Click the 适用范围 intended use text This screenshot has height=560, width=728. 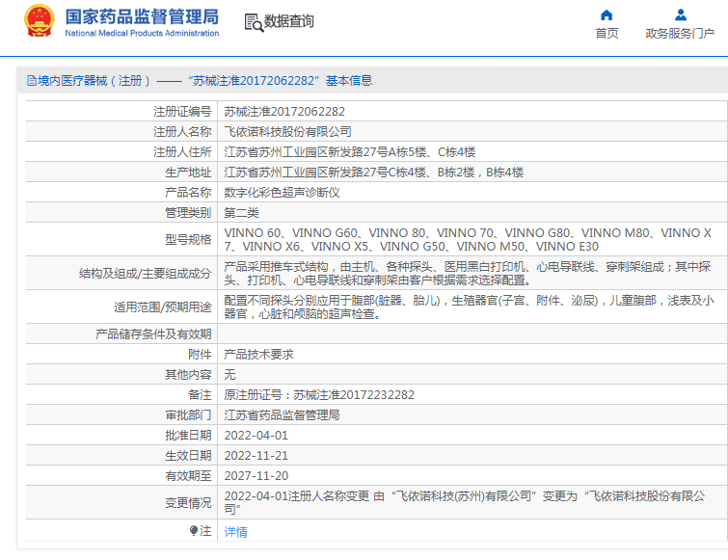(469, 307)
